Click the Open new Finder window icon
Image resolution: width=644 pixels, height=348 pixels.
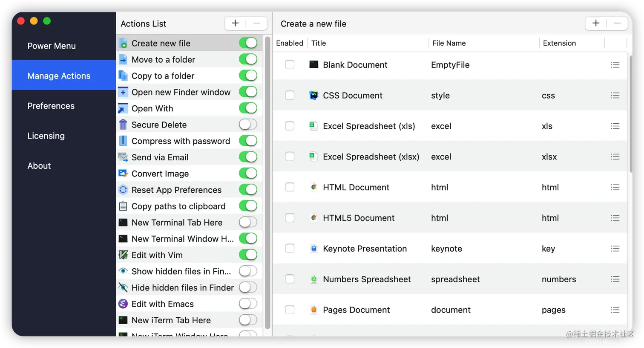[x=123, y=92]
